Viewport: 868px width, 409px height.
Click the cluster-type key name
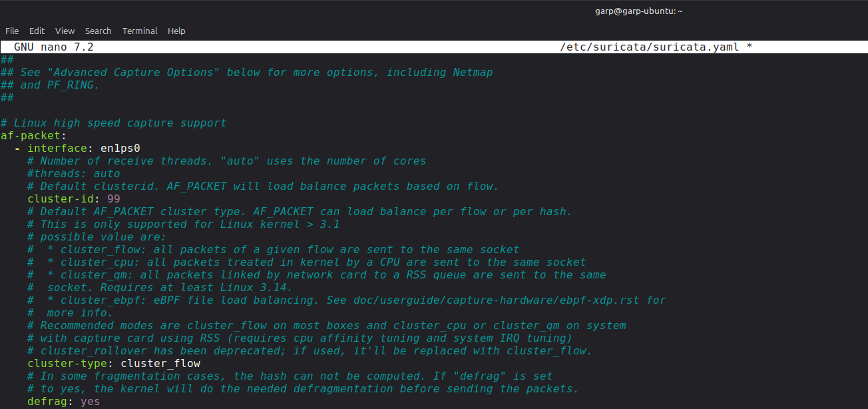[x=70, y=364]
